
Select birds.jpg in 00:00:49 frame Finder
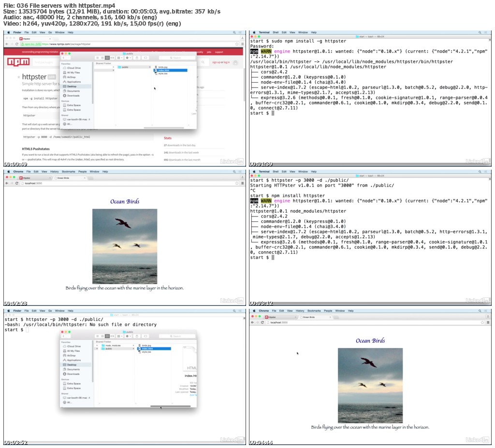[x=161, y=67]
